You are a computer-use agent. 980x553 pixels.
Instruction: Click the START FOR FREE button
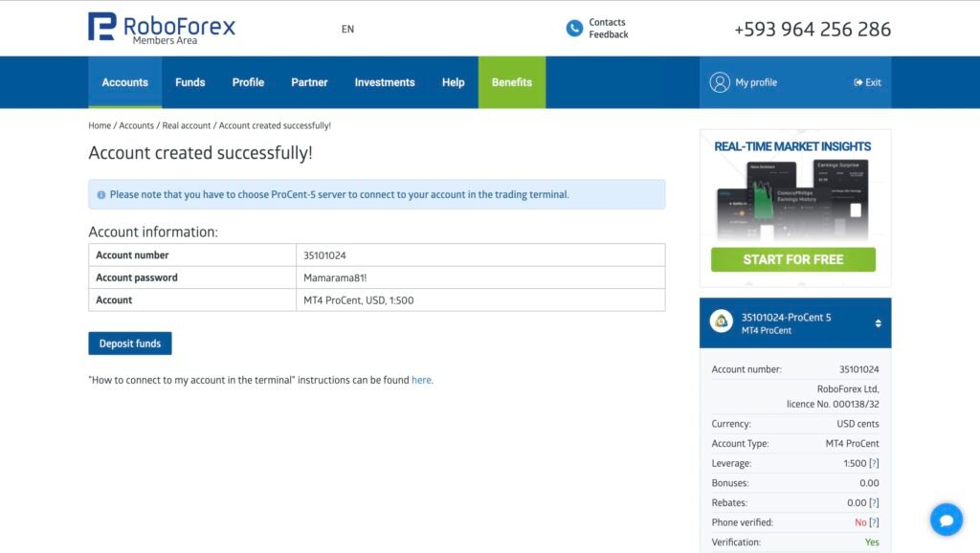[x=793, y=259]
